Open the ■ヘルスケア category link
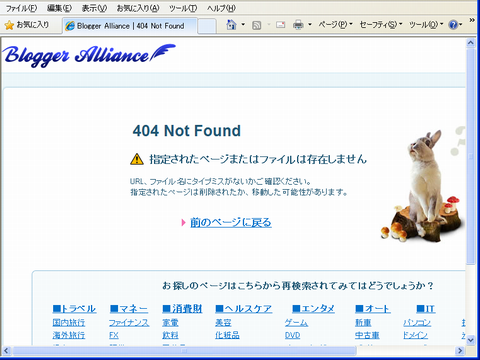This screenshot has height=360, width=480. click(x=244, y=309)
